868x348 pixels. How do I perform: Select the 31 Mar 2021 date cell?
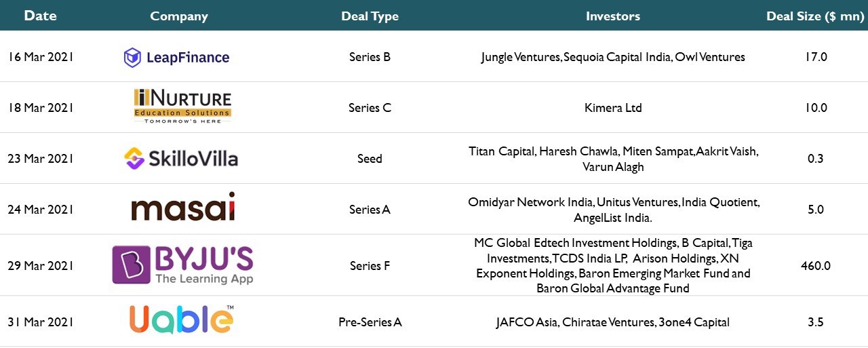point(40,322)
